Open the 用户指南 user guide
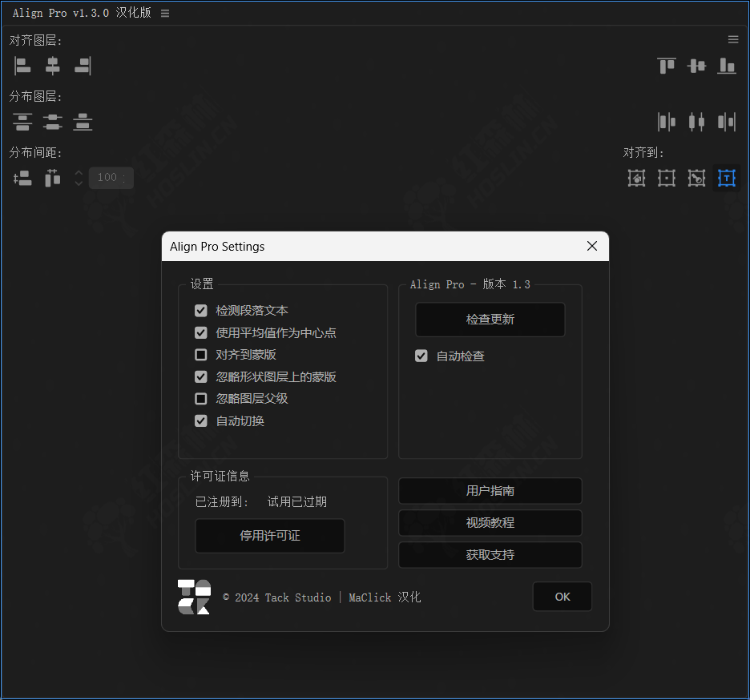 pyautogui.click(x=490, y=491)
